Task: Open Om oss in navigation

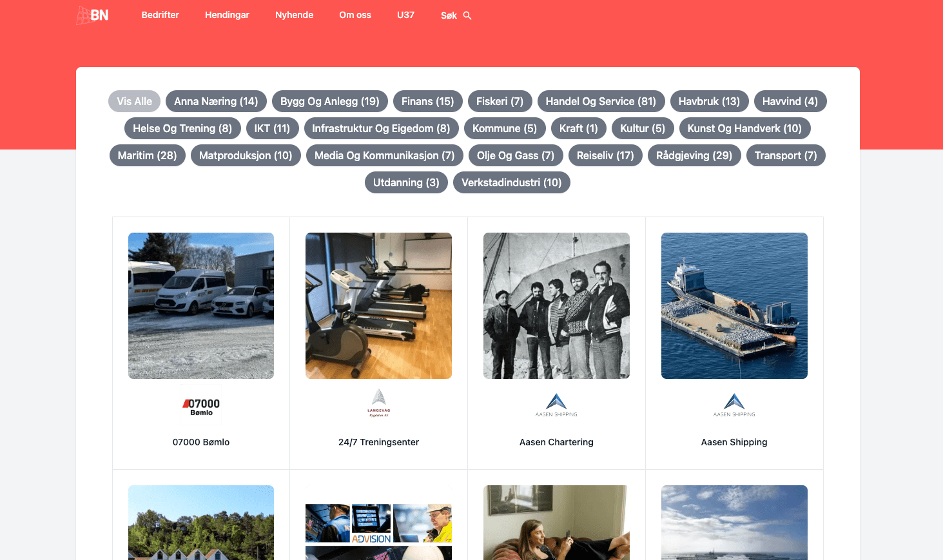Action: click(355, 15)
